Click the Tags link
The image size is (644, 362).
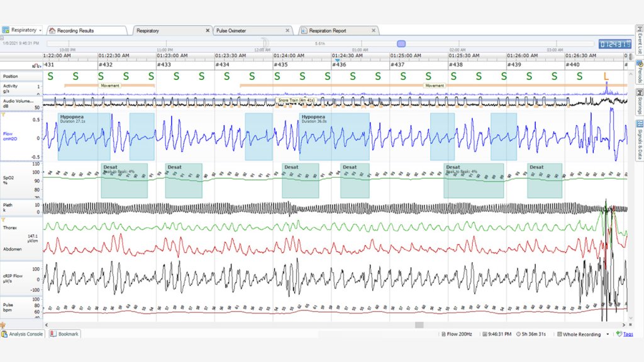pos(627,334)
